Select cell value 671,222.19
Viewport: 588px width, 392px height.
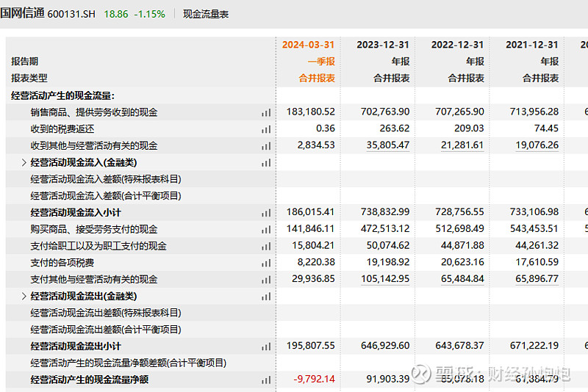[534, 346]
